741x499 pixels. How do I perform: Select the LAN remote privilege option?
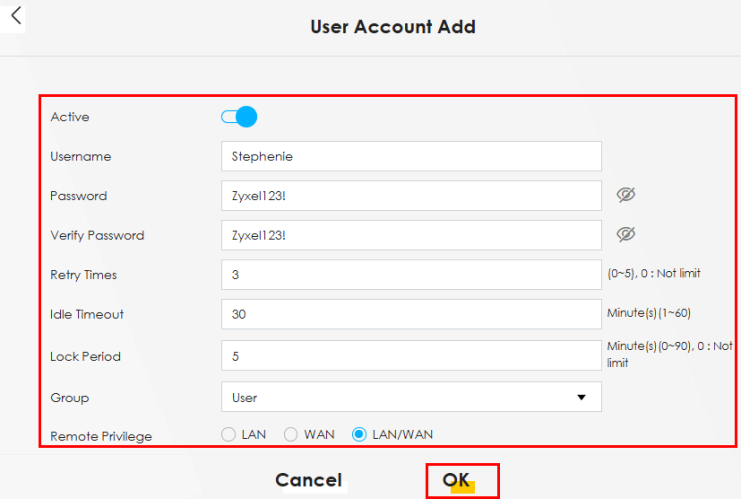click(x=228, y=435)
